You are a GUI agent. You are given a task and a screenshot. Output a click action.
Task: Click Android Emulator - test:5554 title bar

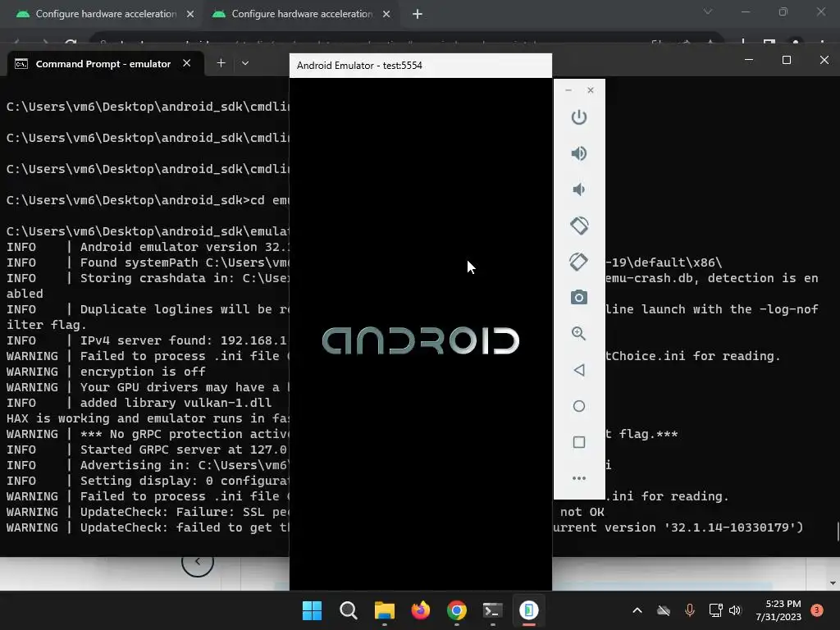421,66
